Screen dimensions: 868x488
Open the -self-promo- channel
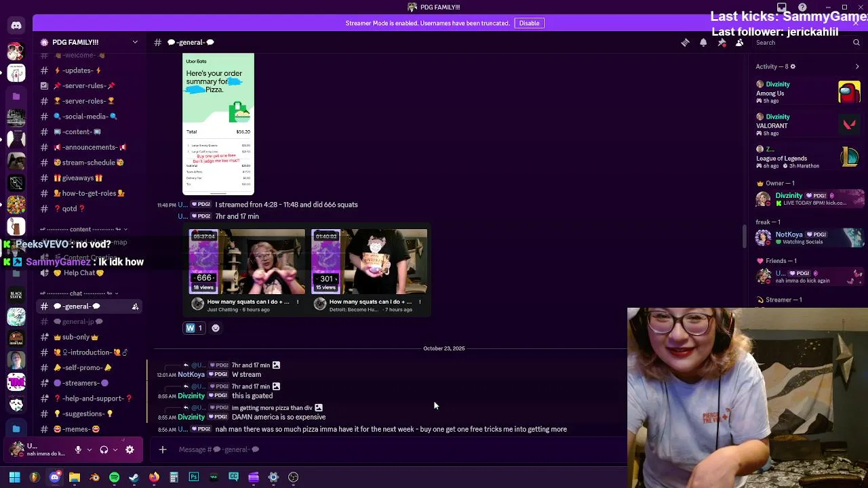coord(90,368)
